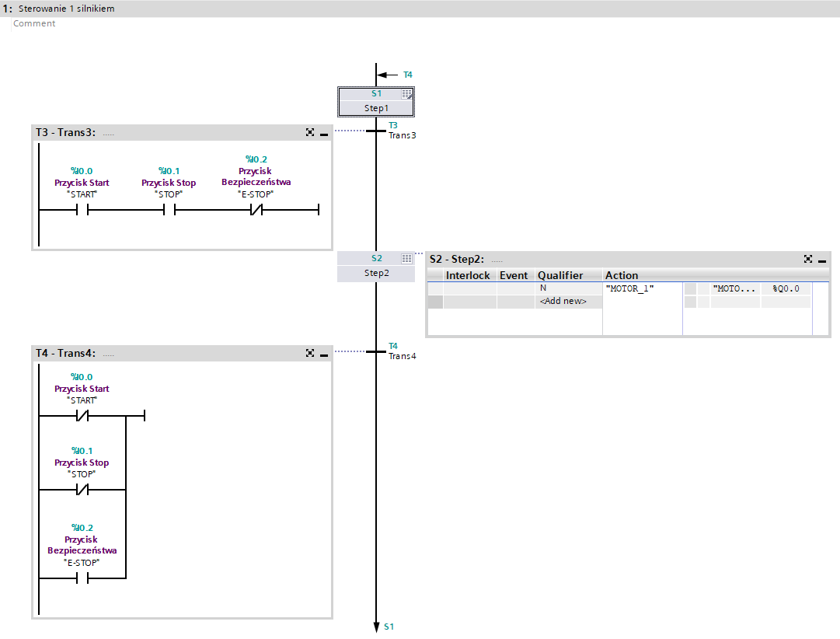Maximize the T4 - Trans4 panel
Screen dimensions: 840x639
tap(310, 353)
